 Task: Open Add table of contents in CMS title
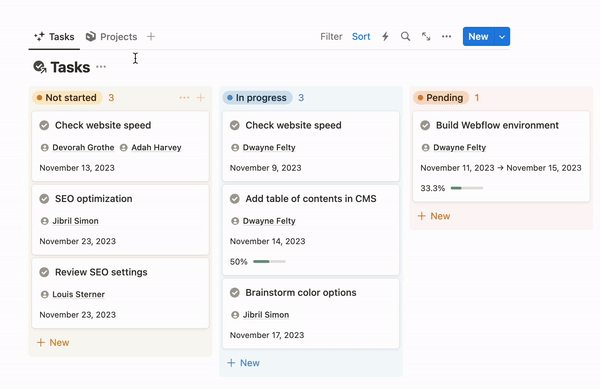click(x=311, y=199)
